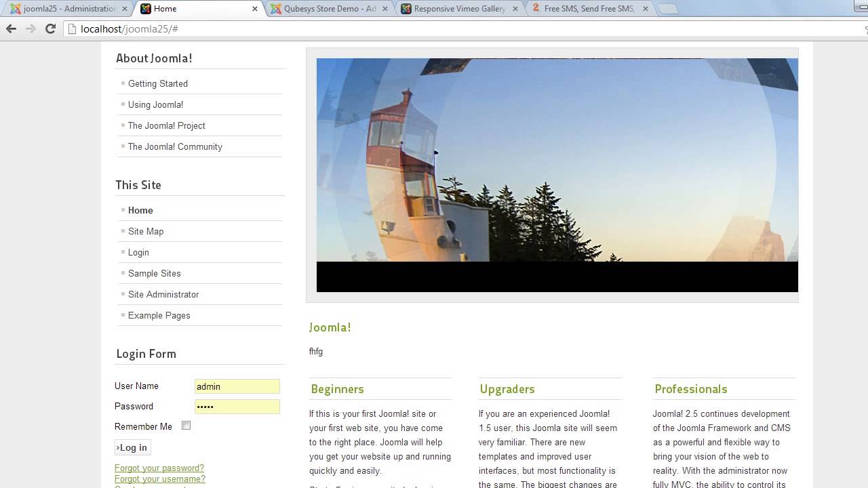The image size is (868, 488).
Task: Click the Professionals article heading
Action: (690, 389)
